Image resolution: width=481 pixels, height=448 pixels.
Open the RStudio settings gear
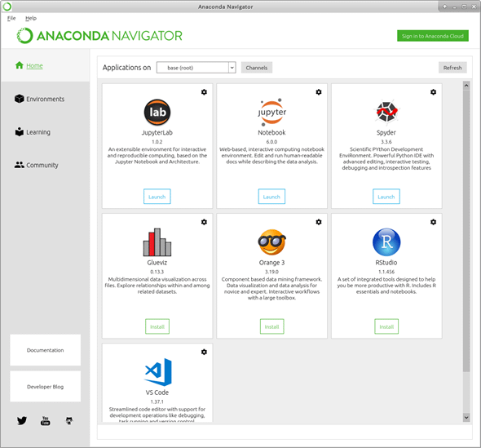433,222
